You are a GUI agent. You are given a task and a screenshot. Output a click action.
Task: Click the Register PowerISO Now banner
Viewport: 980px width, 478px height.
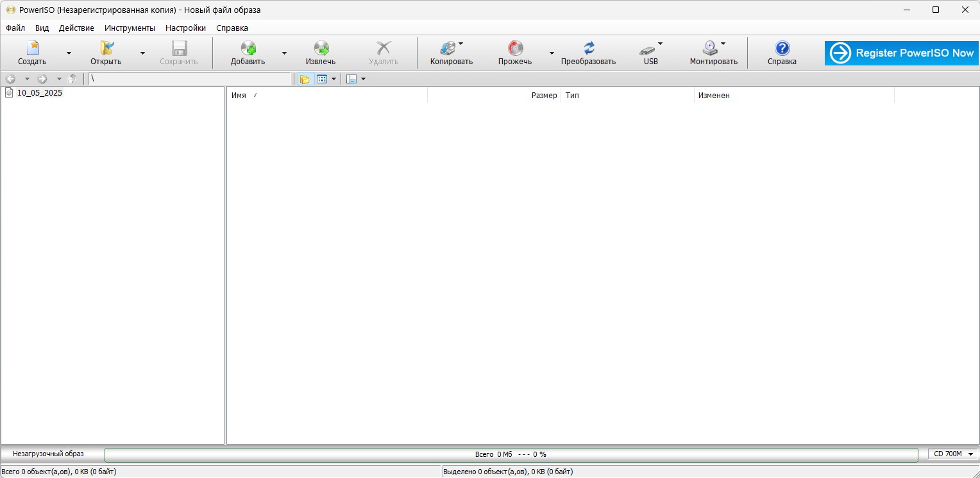[902, 53]
